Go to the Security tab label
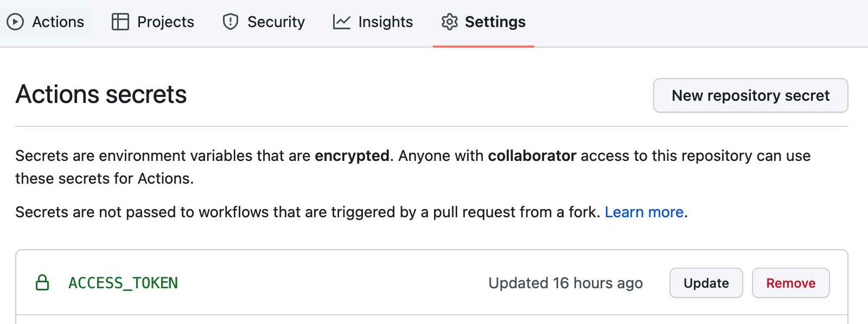Screen dimensions: 868x324 tap(276, 22)
